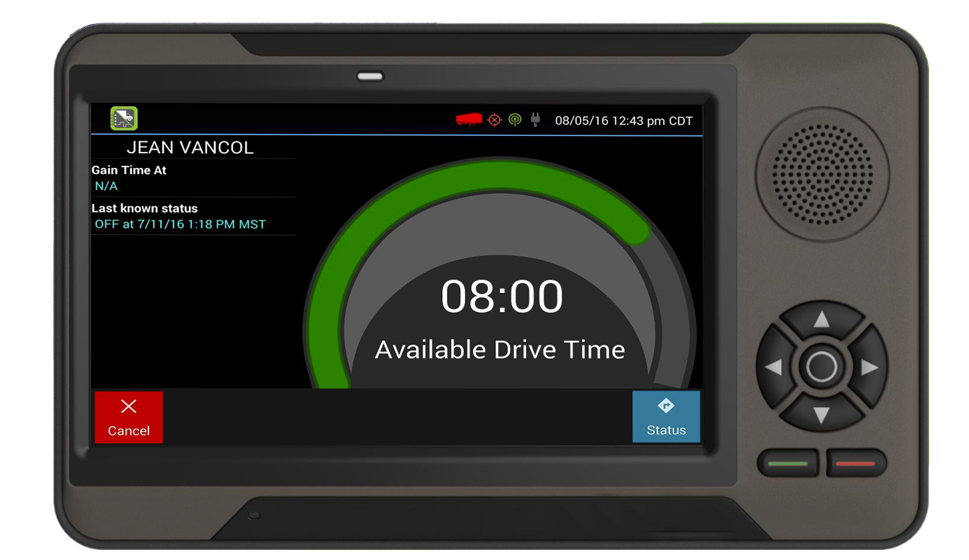Tap the red trailer connection icon
The width and height of the screenshot is (969, 560).
pos(468,118)
